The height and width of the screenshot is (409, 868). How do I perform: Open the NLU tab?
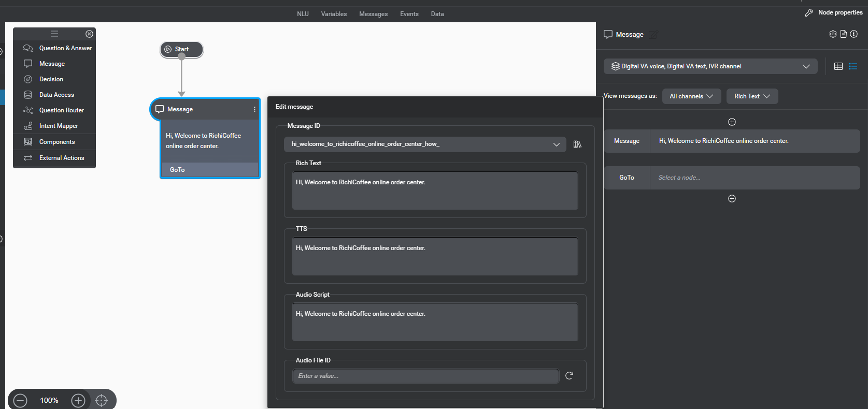pyautogui.click(x=303, y=14)
